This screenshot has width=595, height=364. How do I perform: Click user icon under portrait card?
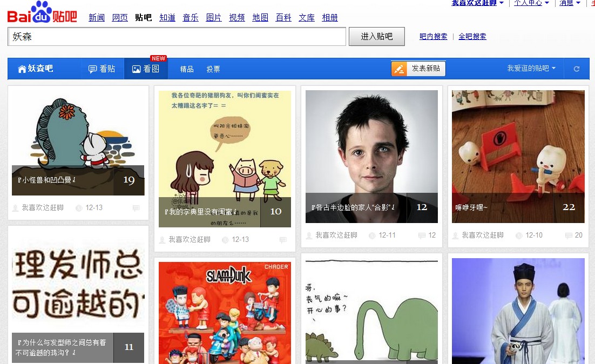309,235
